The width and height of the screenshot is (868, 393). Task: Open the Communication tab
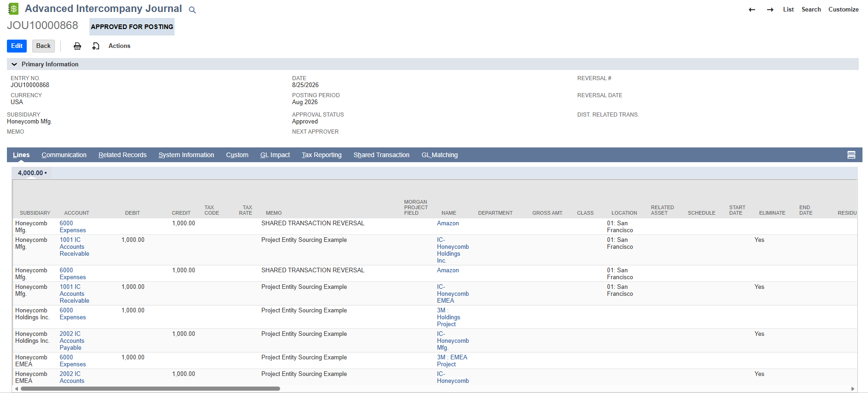point(64,155)
